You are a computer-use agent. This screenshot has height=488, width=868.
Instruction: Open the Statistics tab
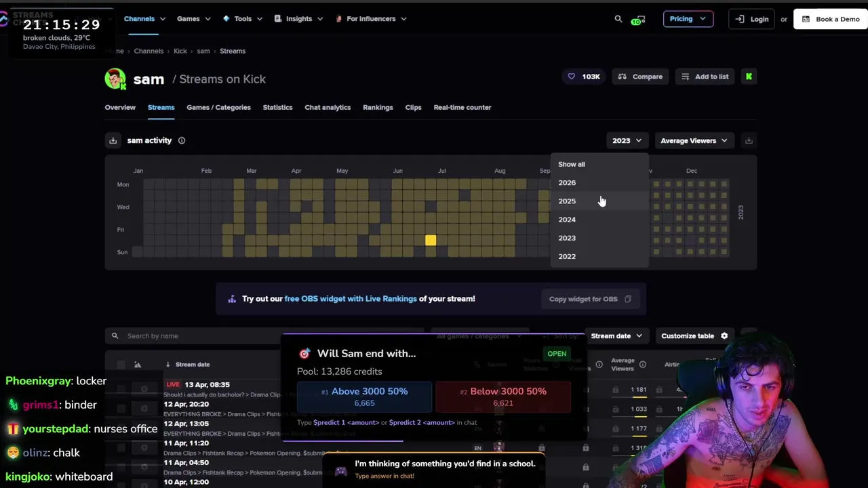(x=277, y=107)
